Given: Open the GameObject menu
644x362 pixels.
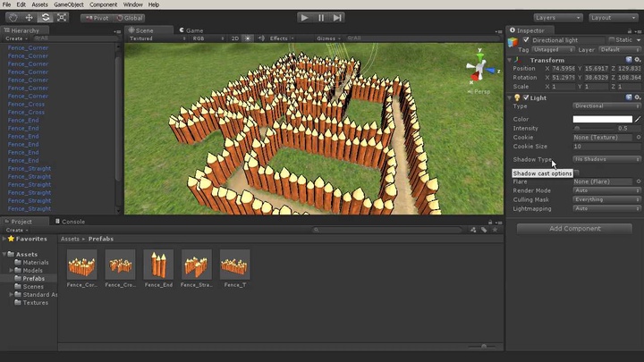Looking at the screenshot, I should coord(68,4).
